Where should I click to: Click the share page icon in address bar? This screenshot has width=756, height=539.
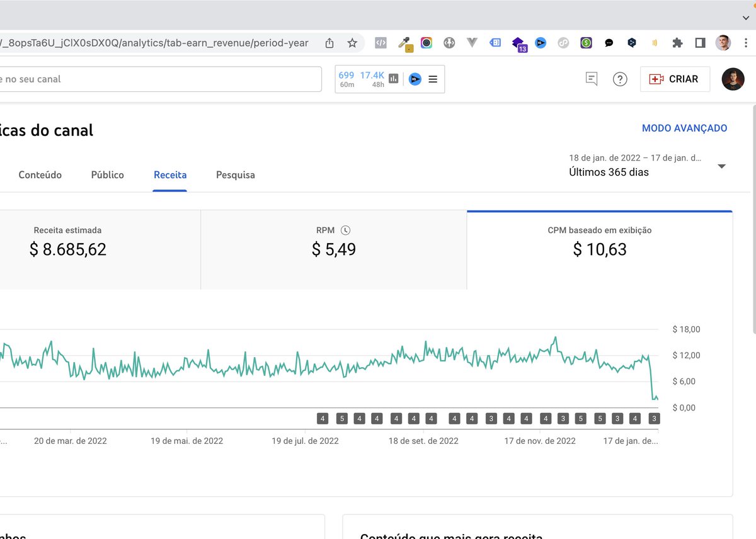(x=329, y=43)
